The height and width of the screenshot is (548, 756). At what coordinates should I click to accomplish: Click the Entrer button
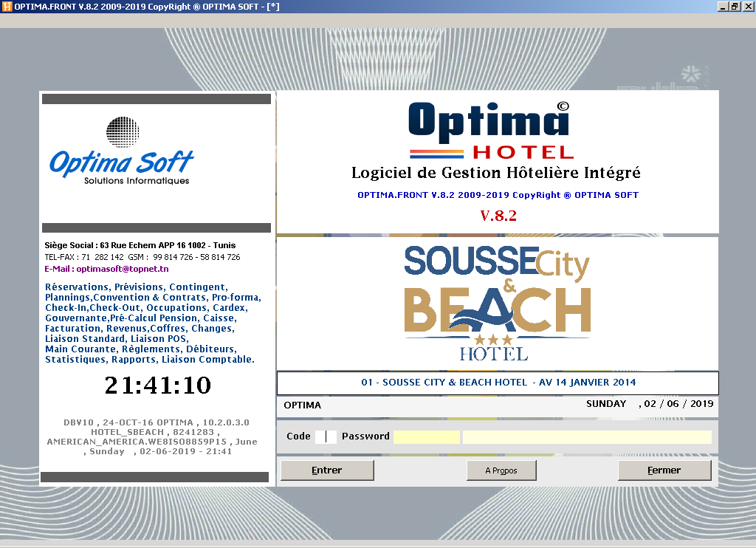(x=327, y=470)
